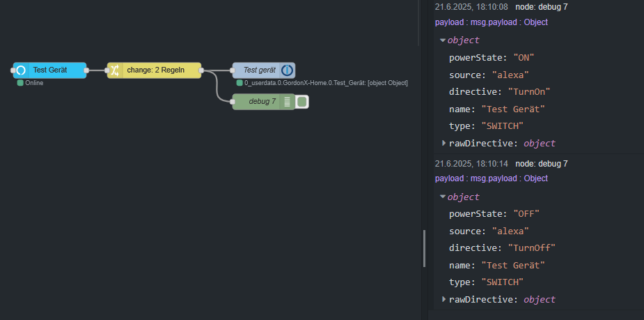Click the directive "TurnOn" value

532,91
